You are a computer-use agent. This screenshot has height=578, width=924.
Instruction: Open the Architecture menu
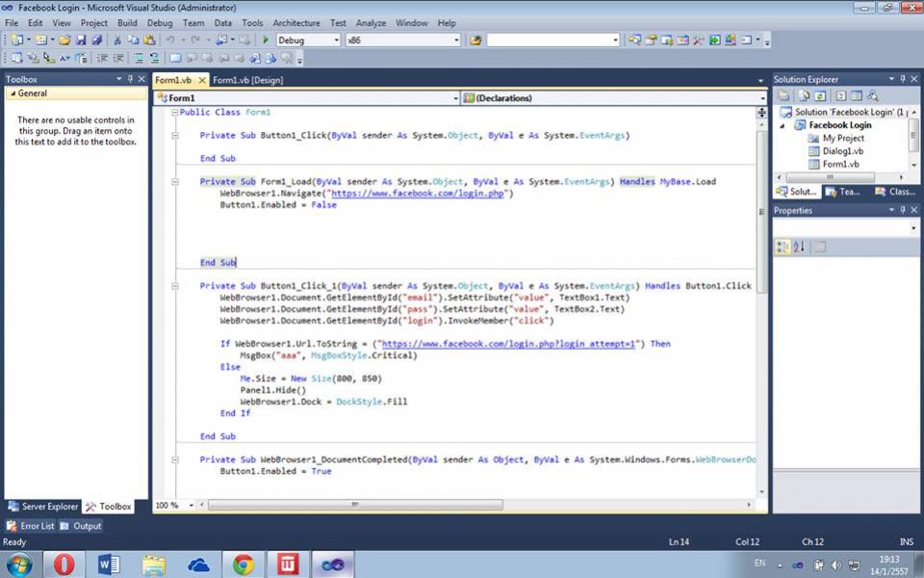295,23
